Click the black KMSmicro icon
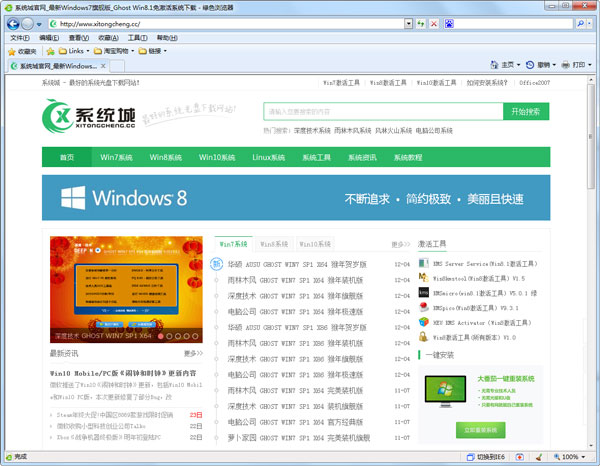Viewport: 600px width, 466px height. (x=424, y=293)
